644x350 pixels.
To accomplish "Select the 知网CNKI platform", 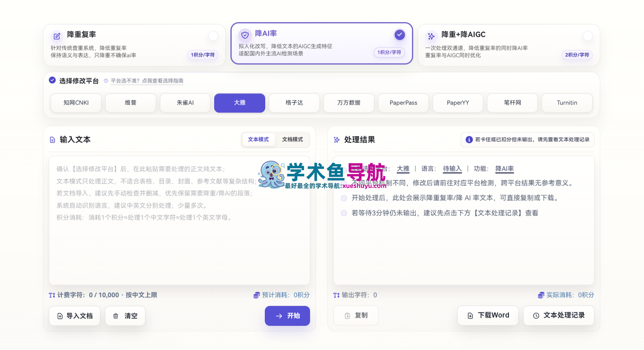I will [x=76, y=103].
